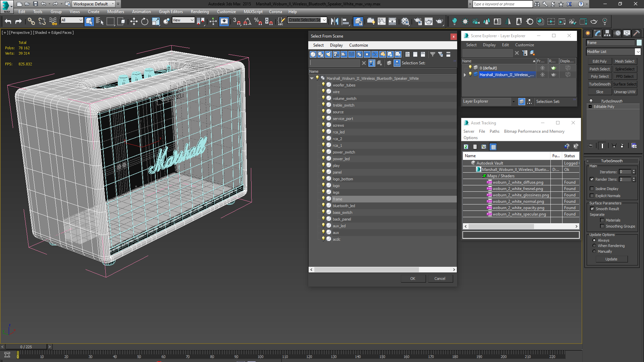Viewport: 644px width, 362px height.
Task: Click the Unwrap UVW modifier button
Action: tap(625, 92)
